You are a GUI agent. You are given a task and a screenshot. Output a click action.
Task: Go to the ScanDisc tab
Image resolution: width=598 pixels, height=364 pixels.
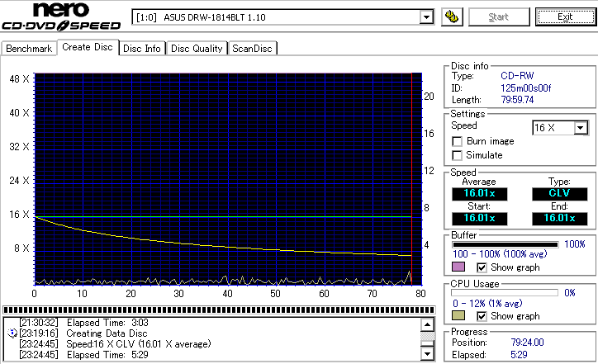click(253, 49)
